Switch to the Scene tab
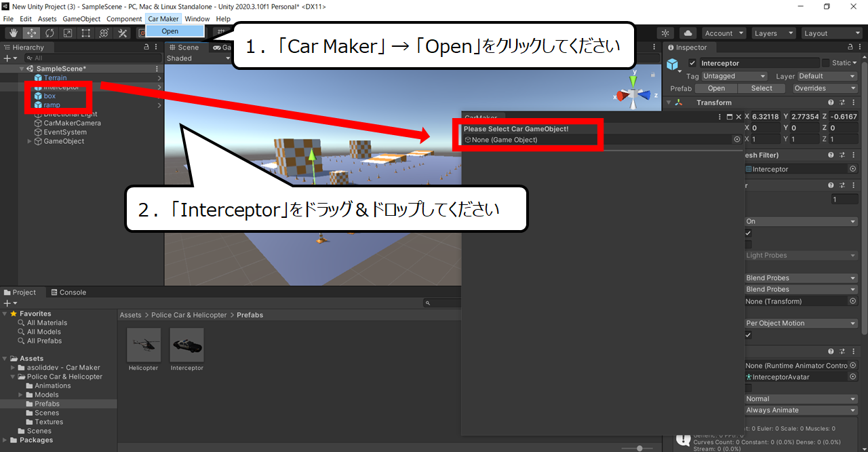Viewport: 868px width, 452px height. (184, 48)
